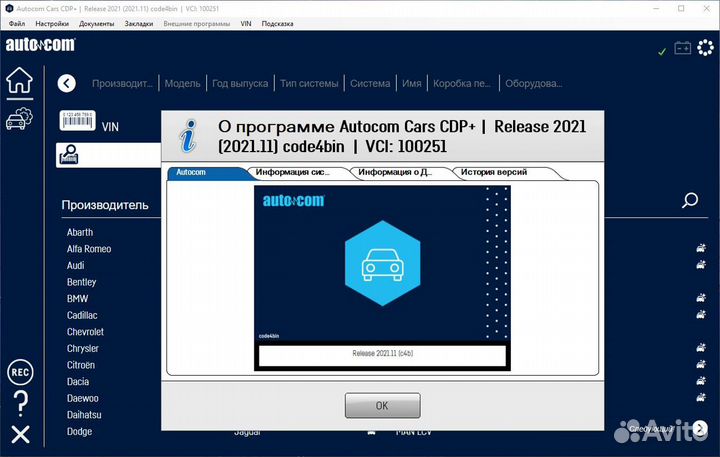Exit using the X icon in sidebar
This screenshot has width=720, height=457.
click(21, 434)
